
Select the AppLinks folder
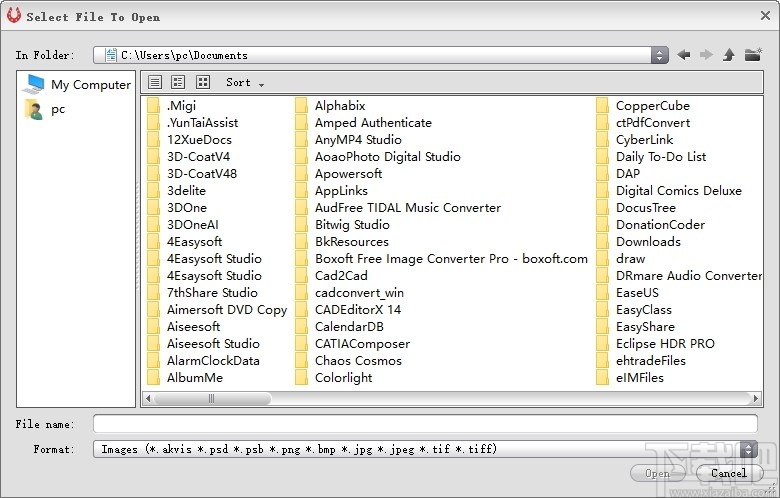331,191
